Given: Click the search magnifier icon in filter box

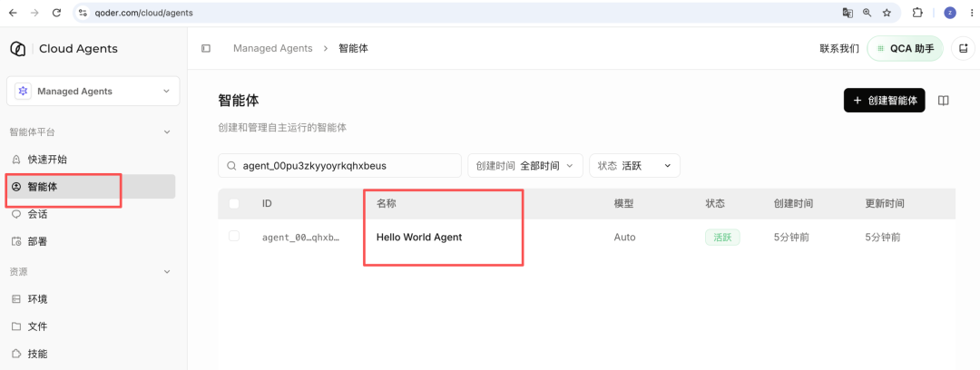Looking at the screenshot, I should tap(231, 166).
